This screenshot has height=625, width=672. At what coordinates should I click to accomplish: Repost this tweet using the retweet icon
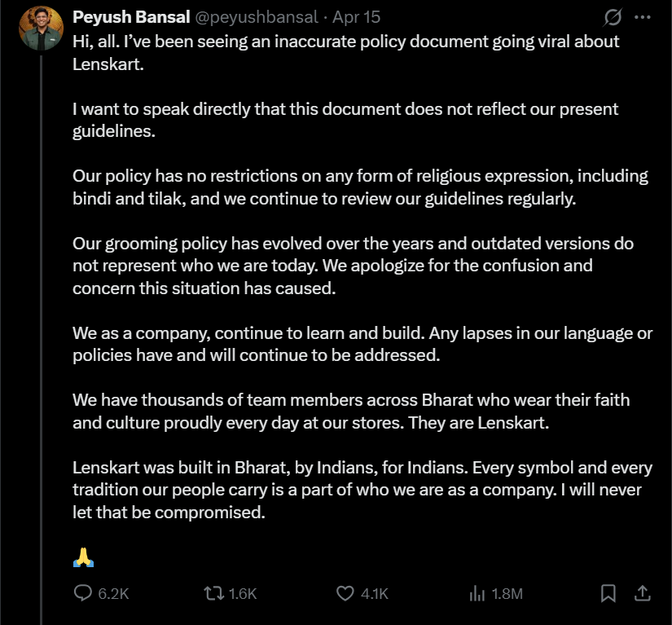214,594
